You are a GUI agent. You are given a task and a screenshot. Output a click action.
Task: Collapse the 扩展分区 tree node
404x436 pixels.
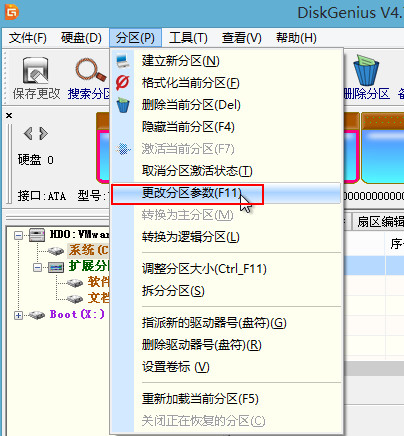(37, 267)
